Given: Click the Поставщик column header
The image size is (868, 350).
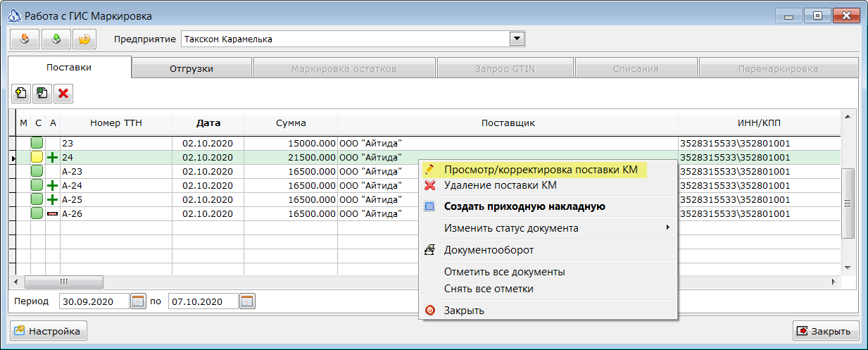Looking at the screenshot, I should click(508, 123).
